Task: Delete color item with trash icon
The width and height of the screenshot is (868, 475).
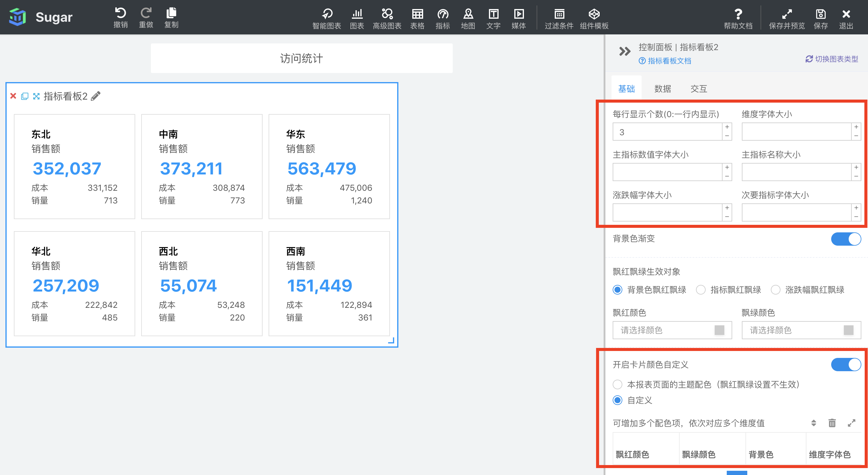Action: click(832, 423)
